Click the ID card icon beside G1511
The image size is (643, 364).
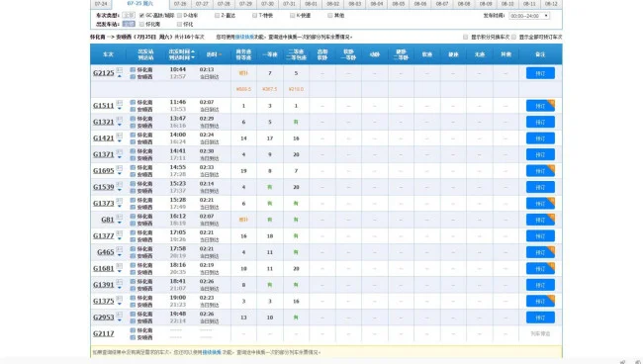pyautogui.click(x=120, y=103)
